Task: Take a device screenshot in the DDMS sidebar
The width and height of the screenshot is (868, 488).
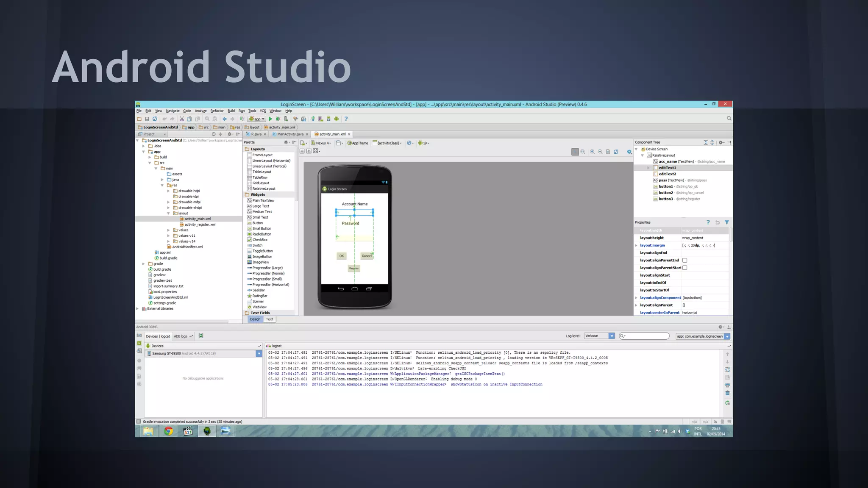Action: click(x=139, y=335)
